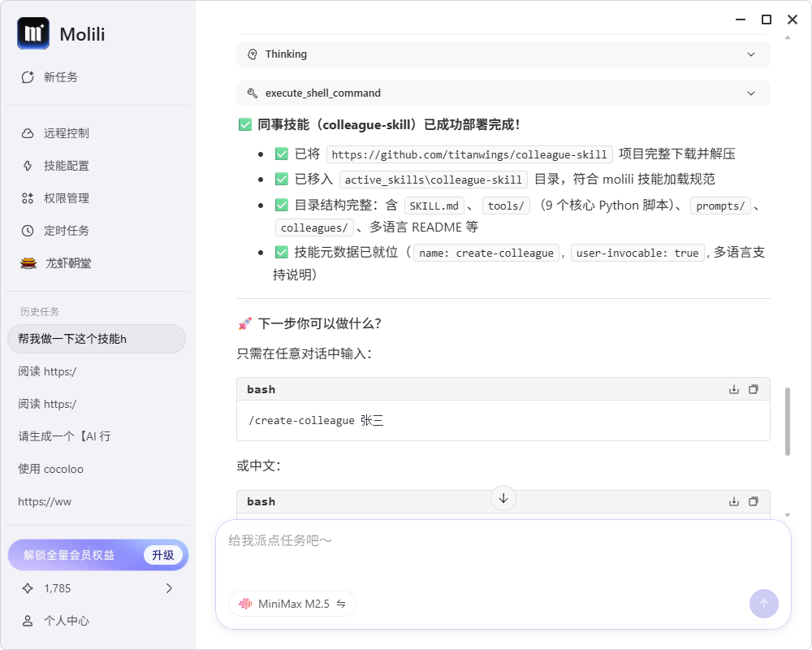
Task: Click the send message arrow button
Action: point(763,604)
